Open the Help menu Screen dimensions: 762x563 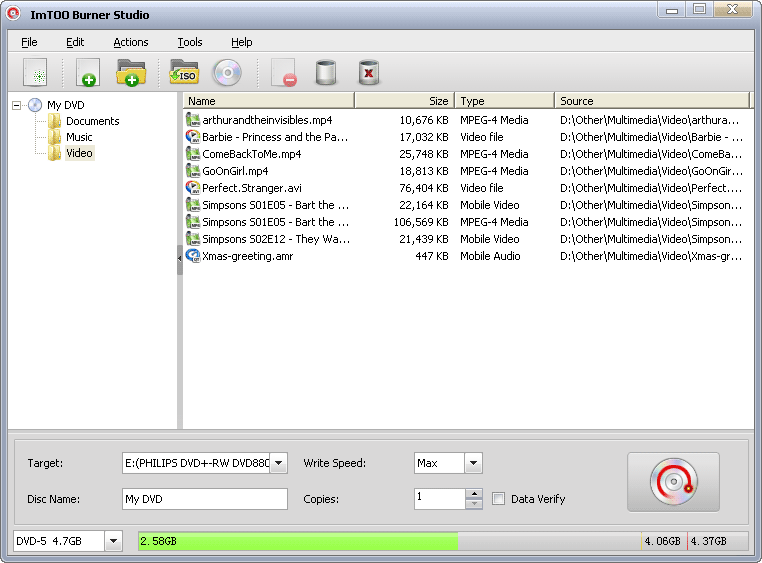point(242,42)
